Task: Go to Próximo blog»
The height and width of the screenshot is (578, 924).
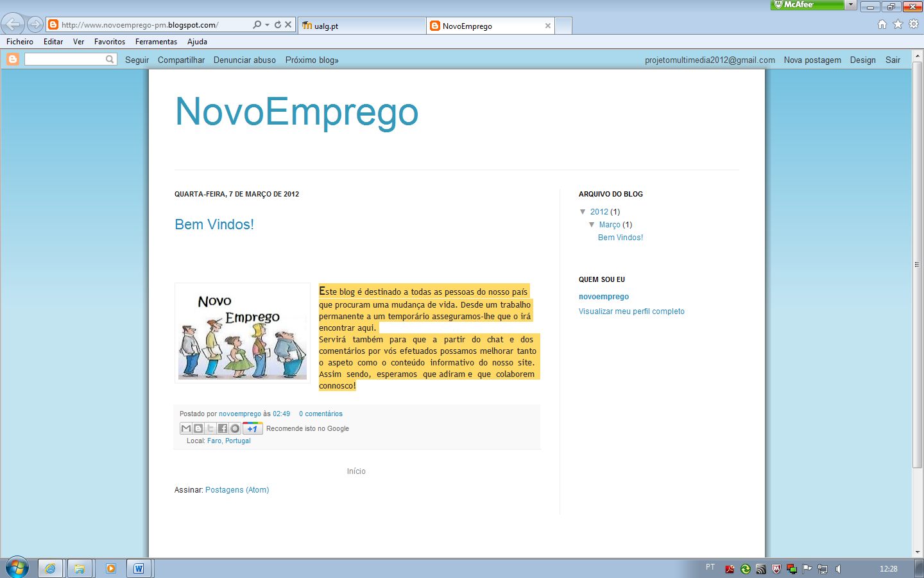Action: click(312, 60)
